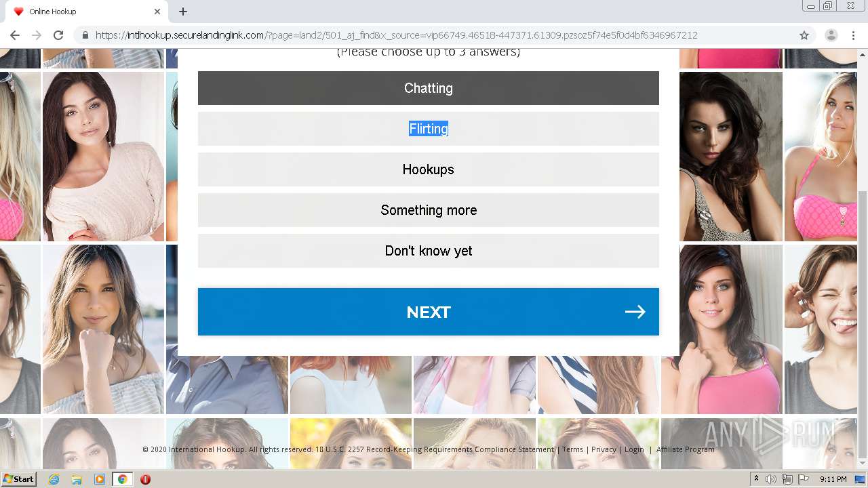Deselect the Chatting answer
Screen dimensions: 868x488
(429, 88)
